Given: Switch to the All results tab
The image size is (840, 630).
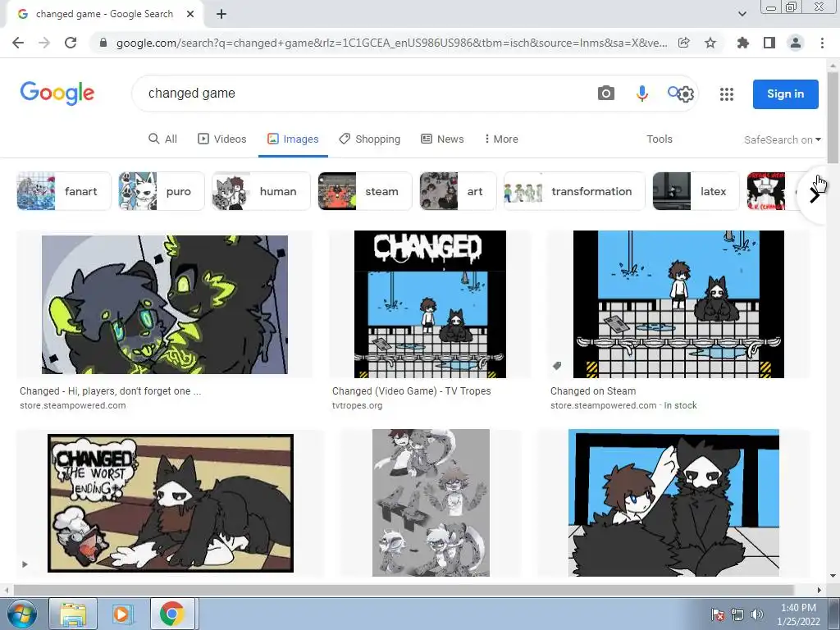Looking at the screenshot, I should tap(162, 139).
